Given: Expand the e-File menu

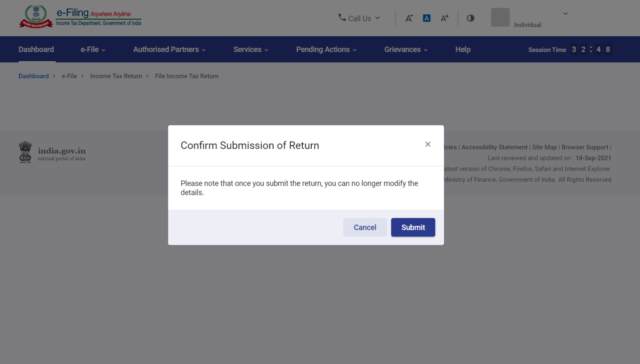Looking at the screenshot, I should point(93,50).
